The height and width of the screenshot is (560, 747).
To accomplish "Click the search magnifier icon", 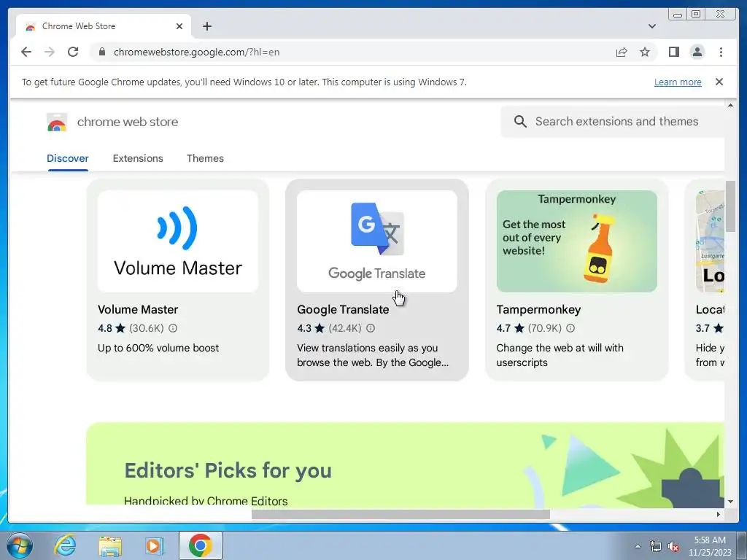I will (520, 122).
